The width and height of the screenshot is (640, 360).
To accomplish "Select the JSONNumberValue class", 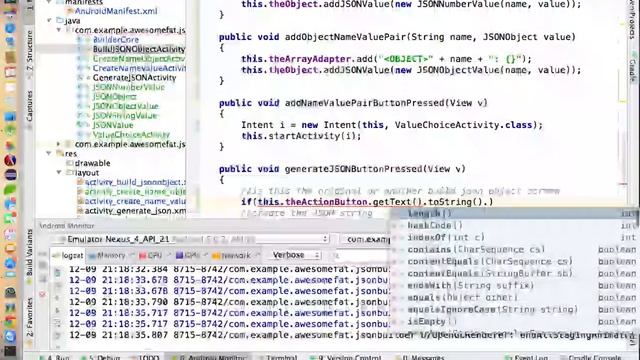I will (128, 87).
